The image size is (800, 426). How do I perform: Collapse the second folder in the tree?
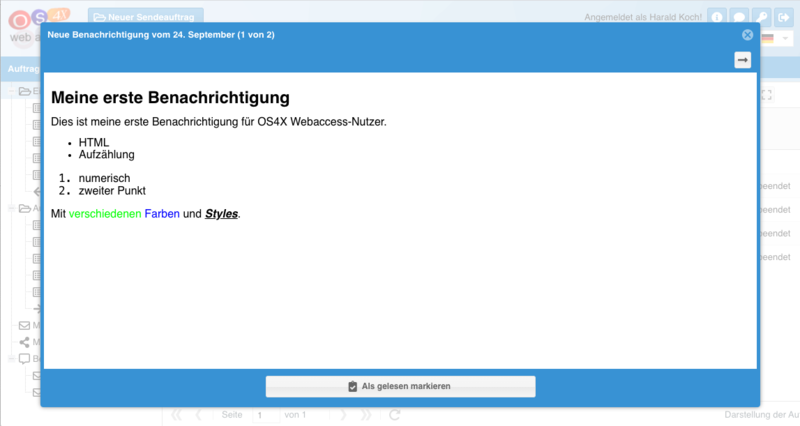coord(12,208)
